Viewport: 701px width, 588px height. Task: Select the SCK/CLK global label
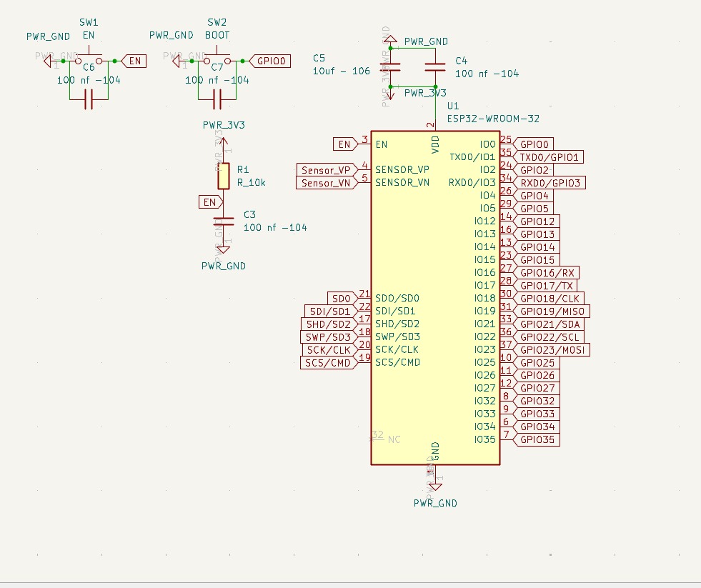coord(330,350)
